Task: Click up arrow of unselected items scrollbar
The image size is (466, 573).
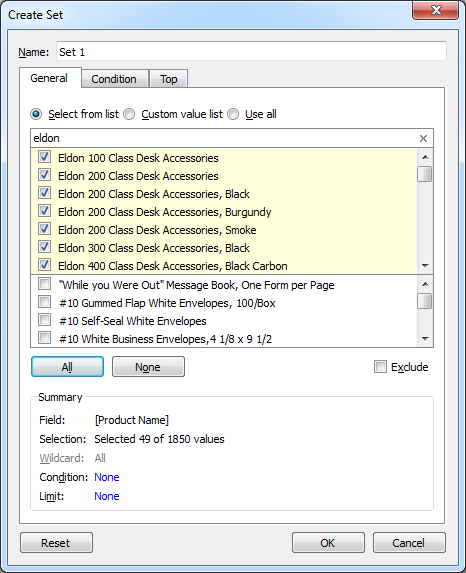Action: [x=425, y=284]
